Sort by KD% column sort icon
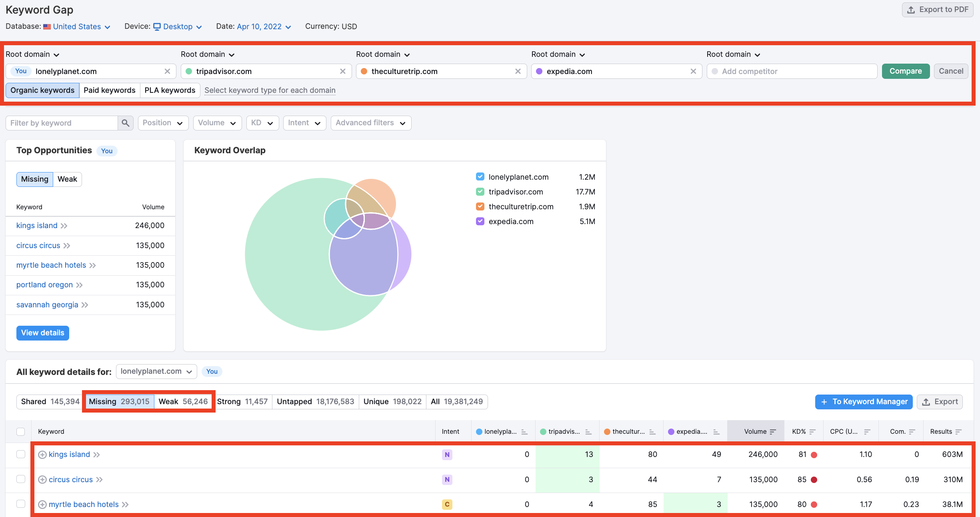 (812, 432)
